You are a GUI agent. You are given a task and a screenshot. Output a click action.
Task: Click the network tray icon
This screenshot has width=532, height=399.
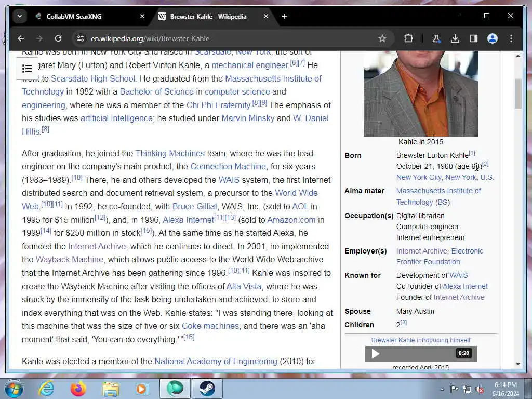[x=467, y=390]
